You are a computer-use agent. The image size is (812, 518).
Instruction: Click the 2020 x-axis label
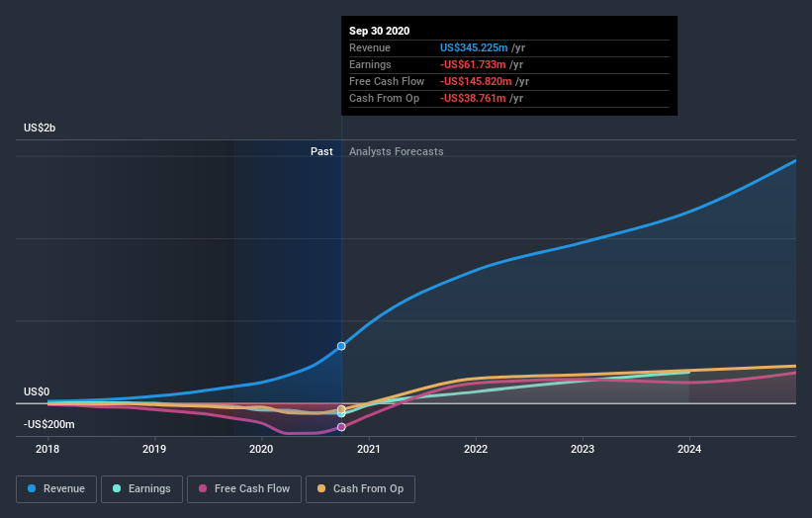(261, 449)
